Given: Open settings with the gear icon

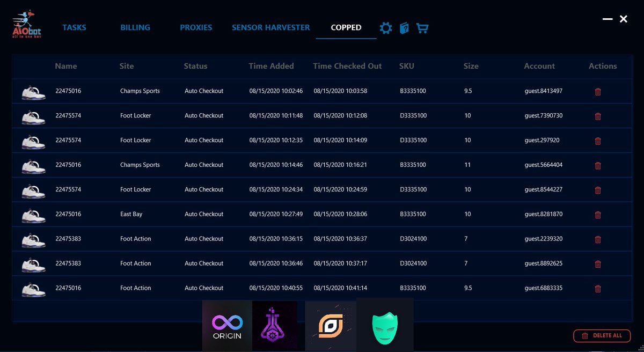Looking at the screenshot, I should coord(385,28).
